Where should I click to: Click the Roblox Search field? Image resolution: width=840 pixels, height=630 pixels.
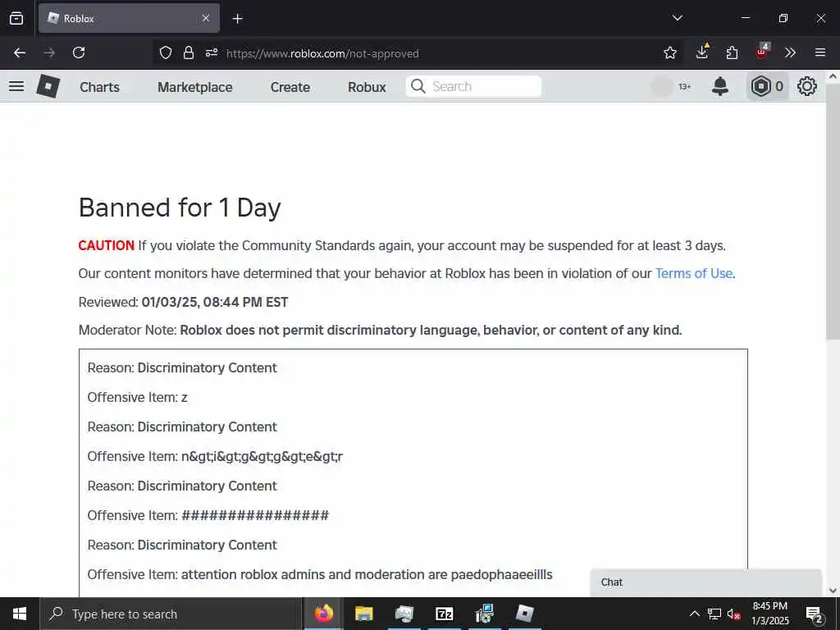coord(473,86)
